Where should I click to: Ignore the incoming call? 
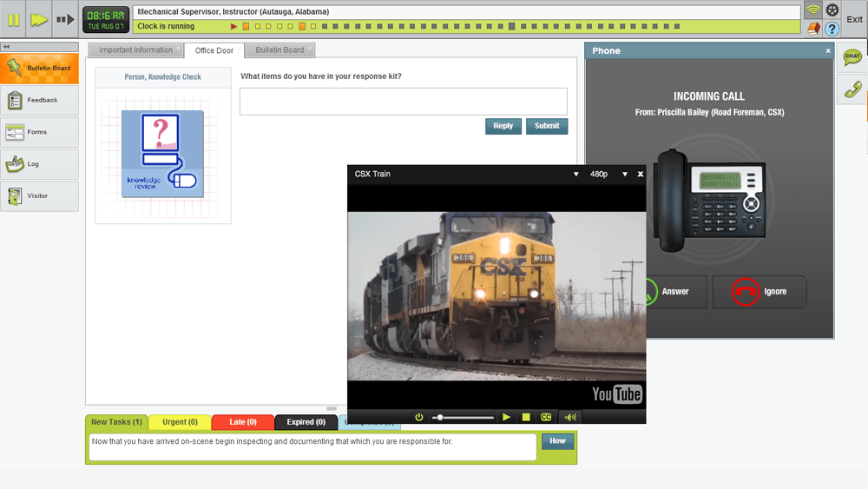tap(759, 292)
